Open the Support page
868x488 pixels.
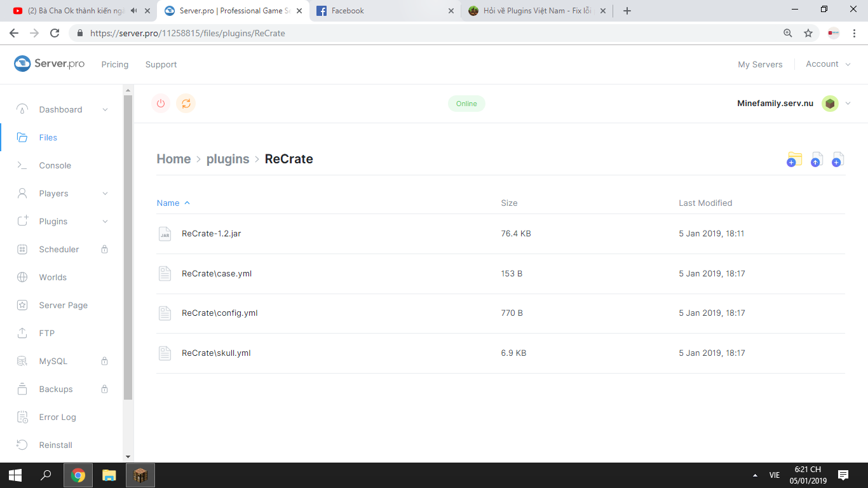coord(161,64)
